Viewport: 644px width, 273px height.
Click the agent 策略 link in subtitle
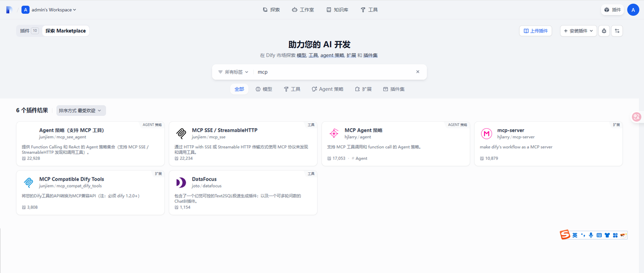pyautogui.click(x=333, y=55)
